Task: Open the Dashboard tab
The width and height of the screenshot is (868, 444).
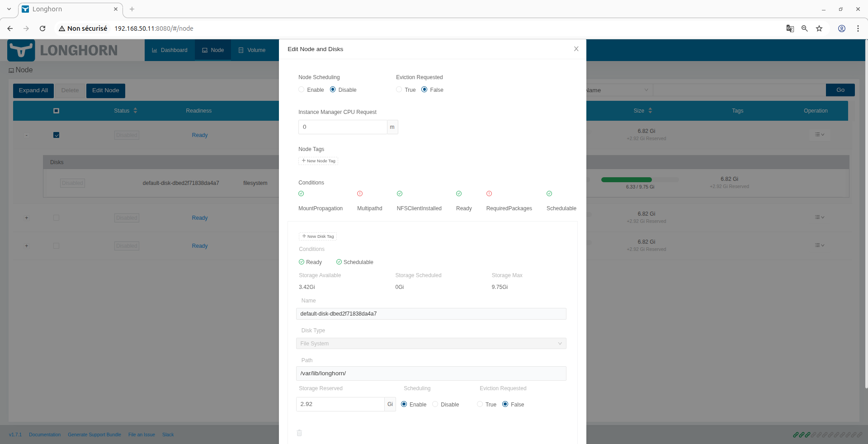Action: tap(170, 50)
